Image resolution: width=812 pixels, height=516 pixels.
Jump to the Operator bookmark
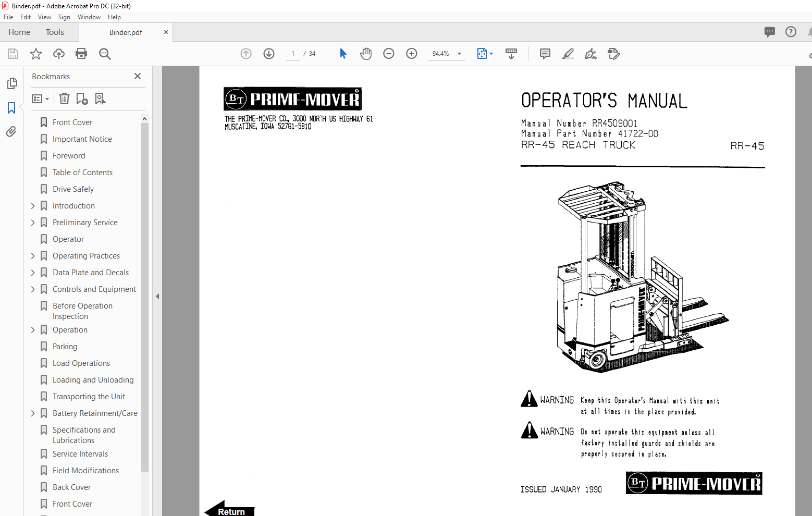click(68, 239)
